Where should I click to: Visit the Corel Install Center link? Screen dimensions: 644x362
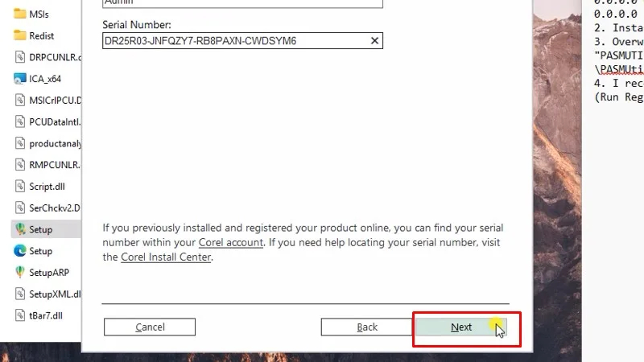166,257
